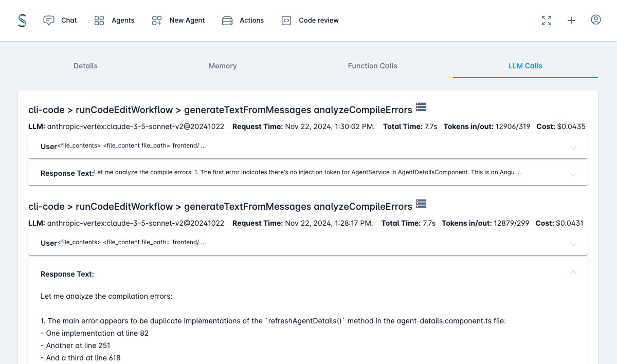Toggle fullscreen with the expand arrows icon

547,21
